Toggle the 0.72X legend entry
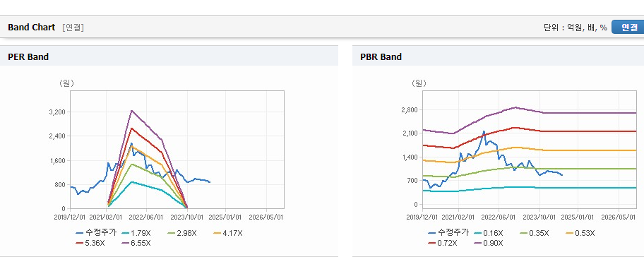Screen dimensions: 644x257 443,243
